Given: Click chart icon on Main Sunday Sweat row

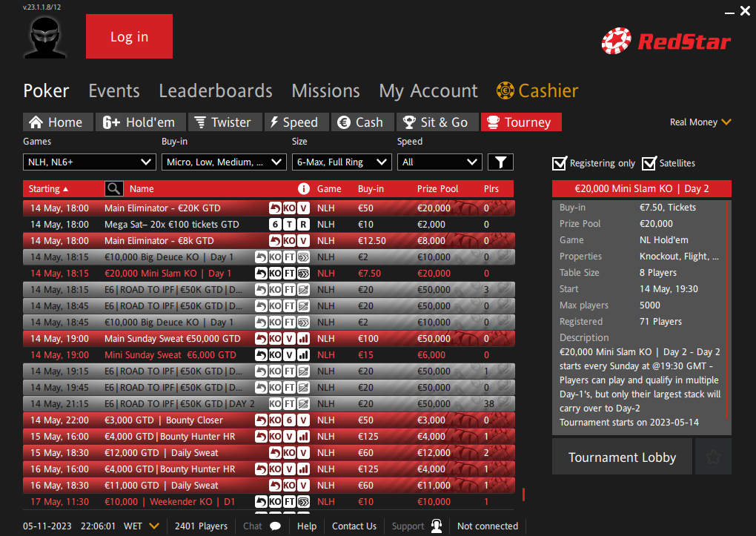Looking at the screenshot, I should click(x=303, y=339).
